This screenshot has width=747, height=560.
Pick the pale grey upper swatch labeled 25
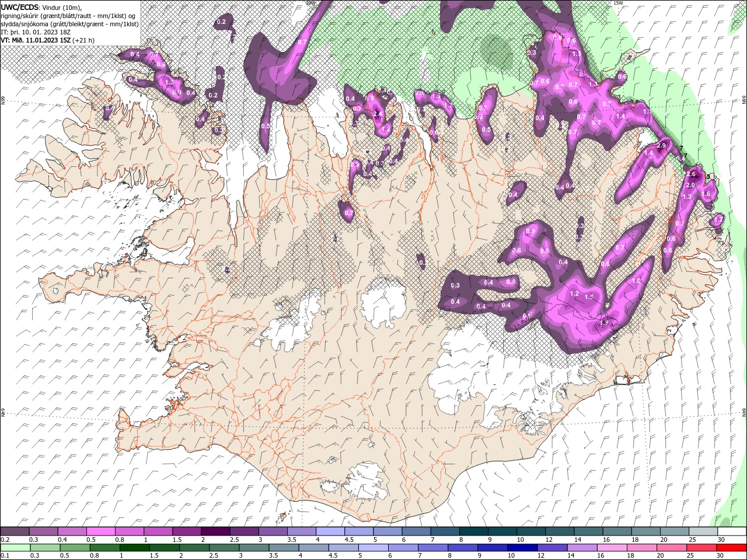[x=703, y=531]
